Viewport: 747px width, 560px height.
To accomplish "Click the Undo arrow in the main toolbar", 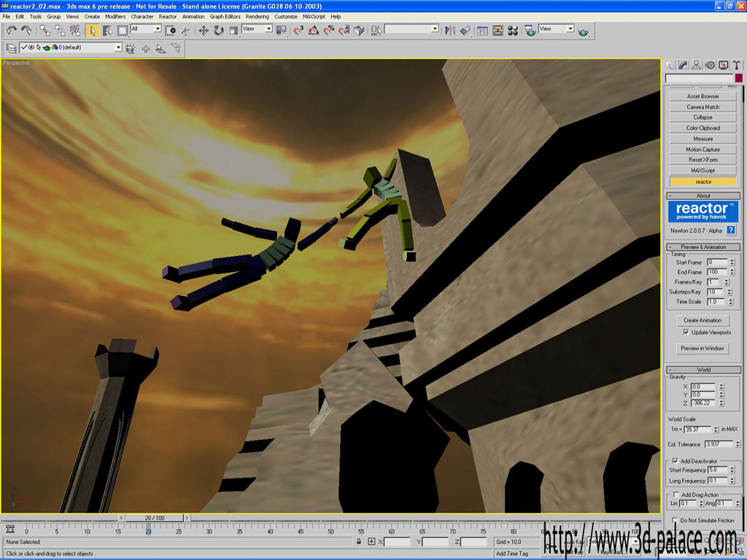I will 11,31.
